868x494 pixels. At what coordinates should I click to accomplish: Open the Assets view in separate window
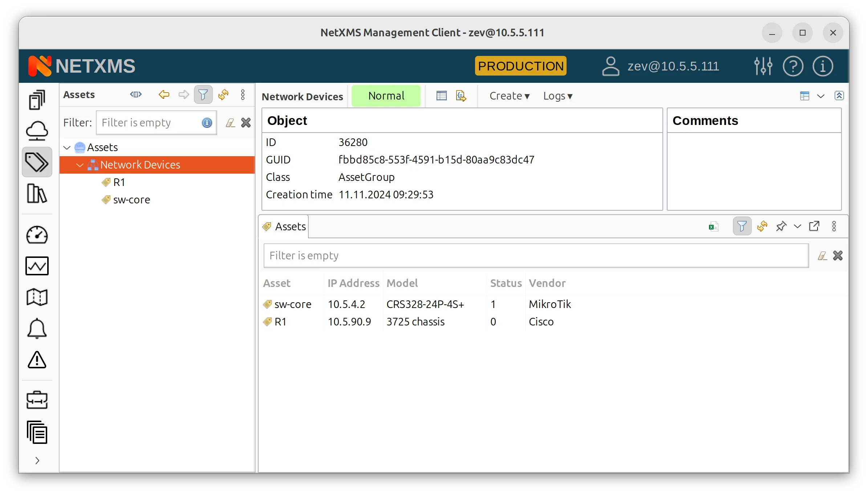[815, 226]
